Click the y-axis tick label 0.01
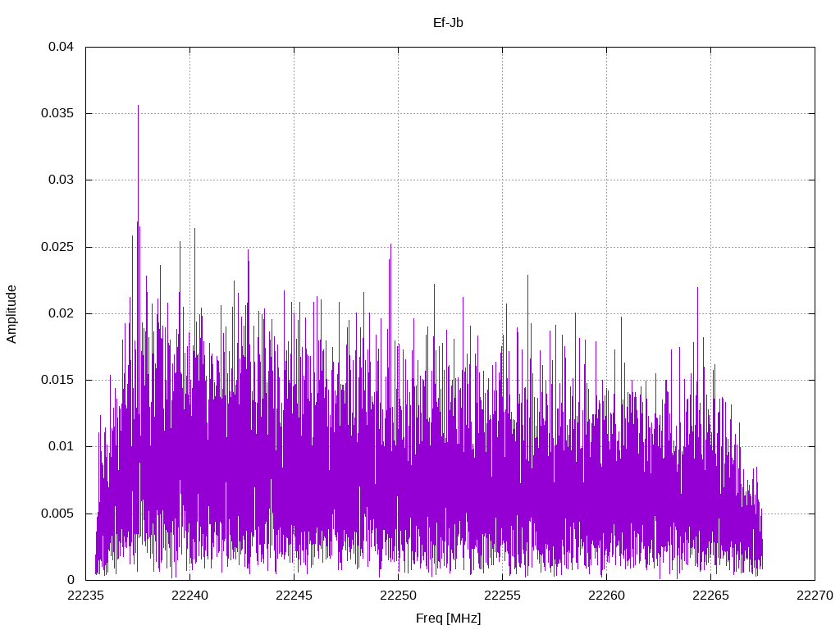Image resolution: width=840 pixels, height=630 pixels. click(61, 446)
